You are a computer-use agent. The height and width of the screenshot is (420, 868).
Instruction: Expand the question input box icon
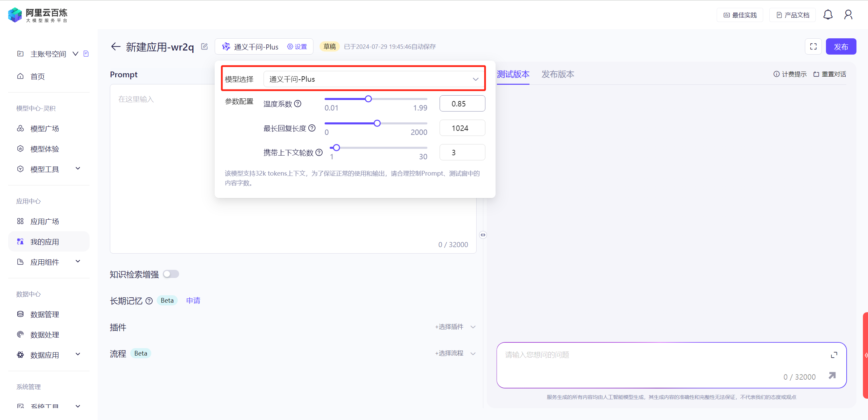pos(834,355)
